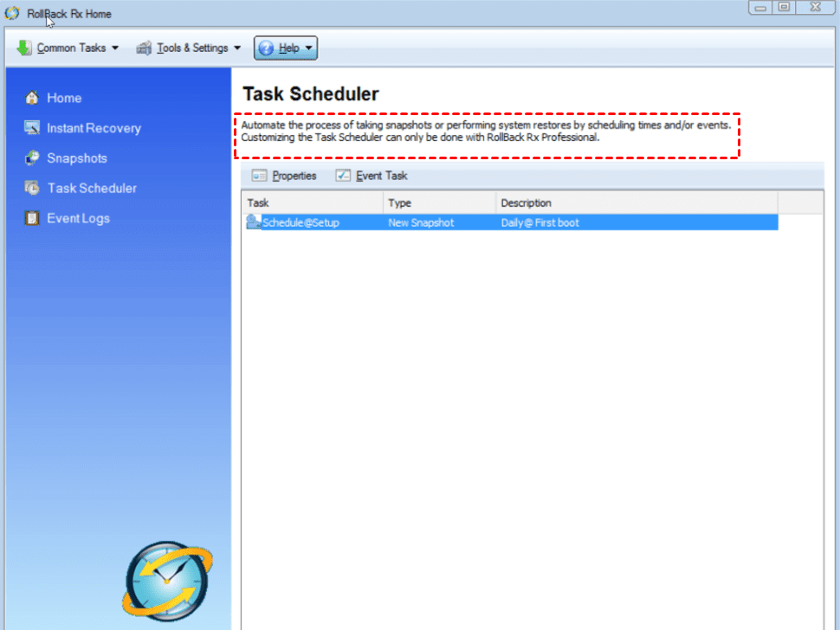The height and width of the screenshot is (630, 840).
Task: Open the Snapshots section
Action: coord(76,158)
